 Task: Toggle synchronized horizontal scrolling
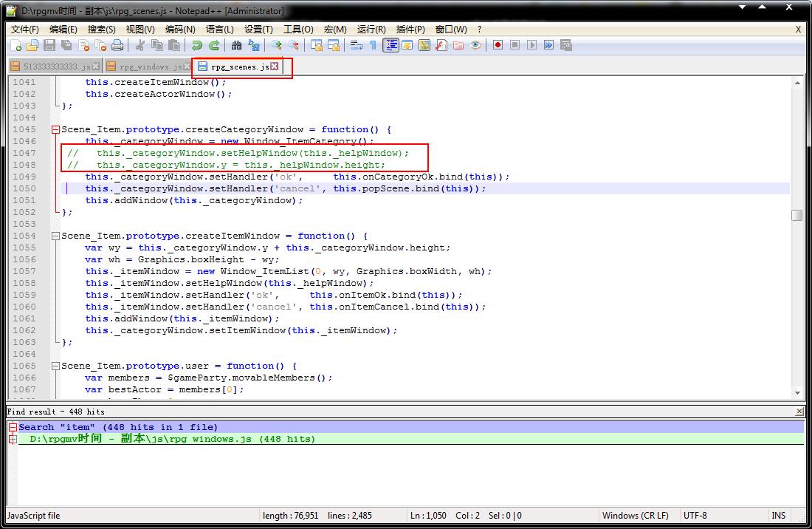[334, 46]
